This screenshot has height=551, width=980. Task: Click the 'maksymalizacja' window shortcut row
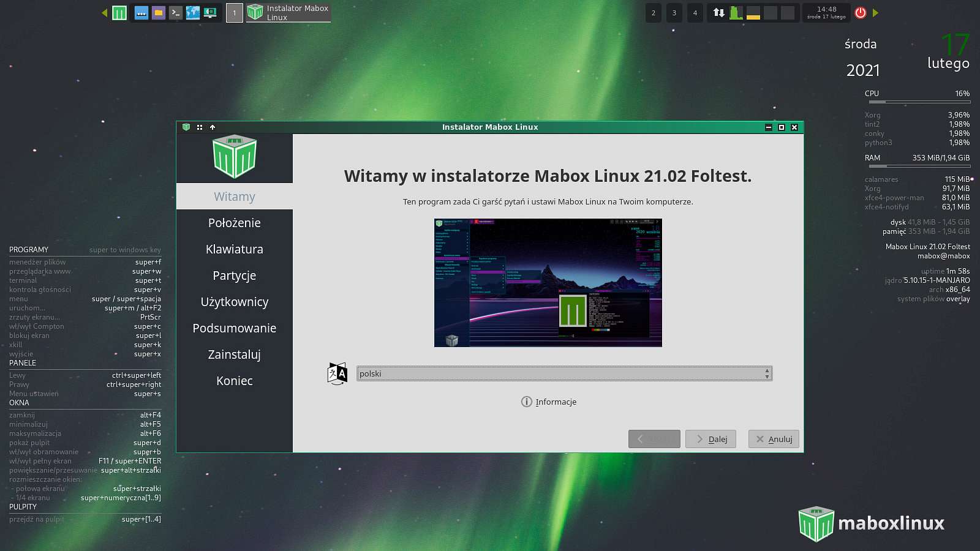(85, 433)
